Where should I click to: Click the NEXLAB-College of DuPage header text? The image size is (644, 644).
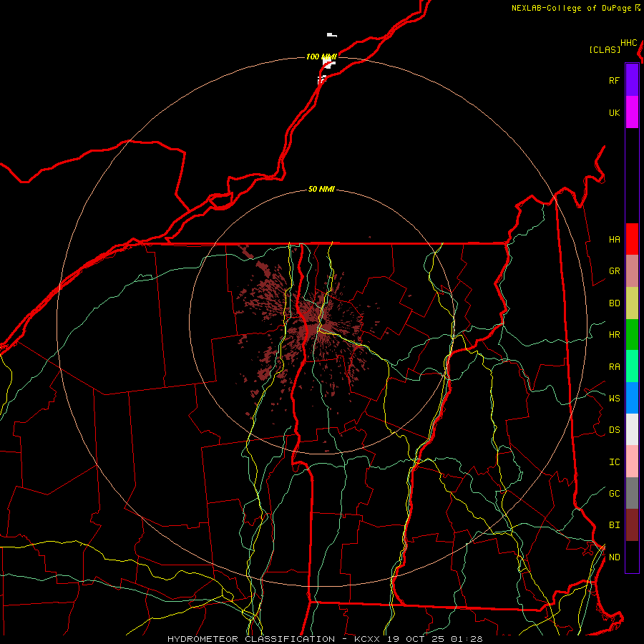pyautogui.click(x=571, y=8)
